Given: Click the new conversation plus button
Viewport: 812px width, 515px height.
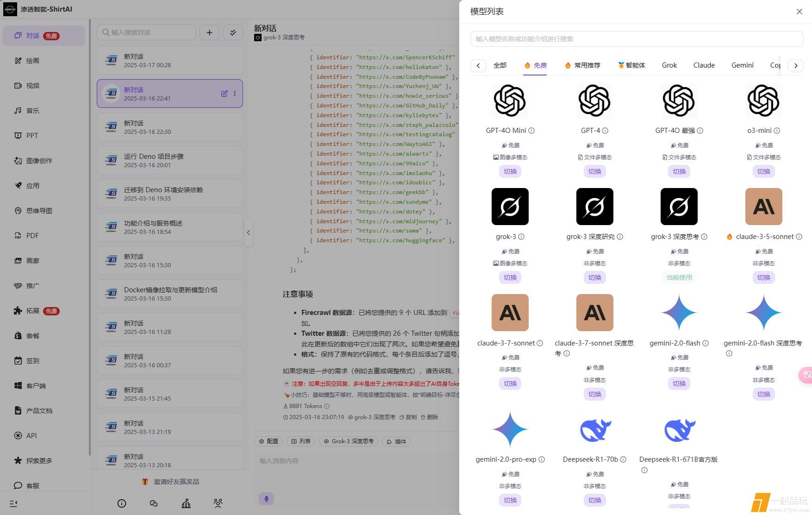Looking at the screenshot, I should tap(209, 32).
